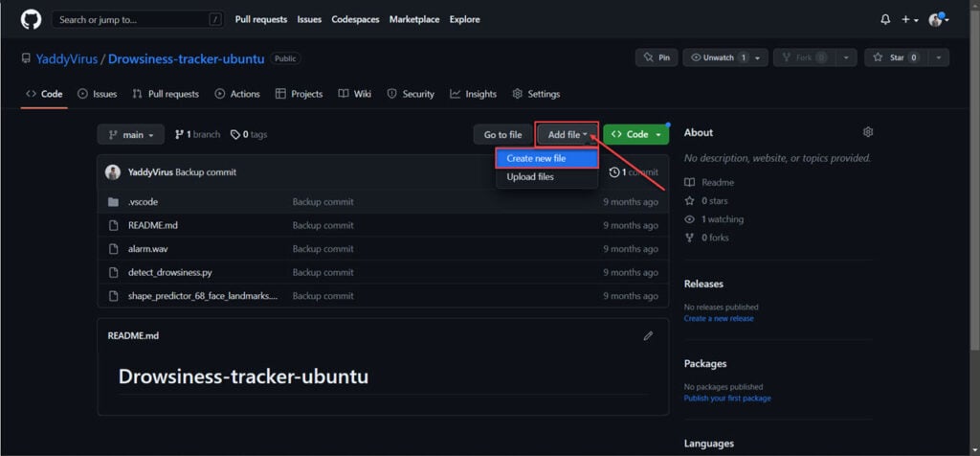Switch to the repository Pull requests tab
This screenshot has width=980, height=456.
point(166,94)
